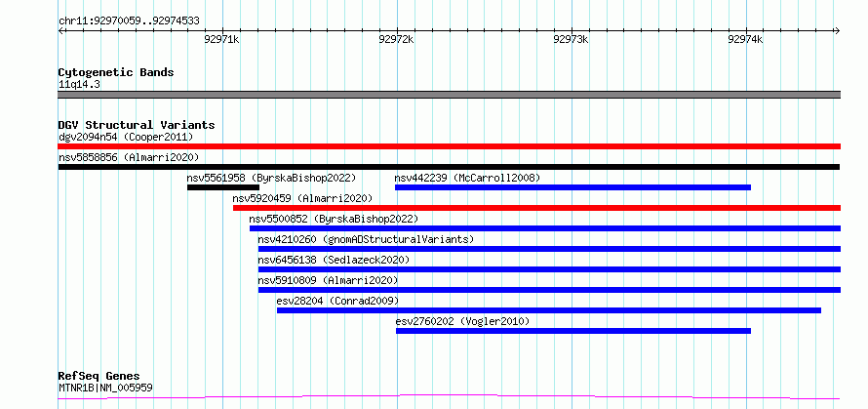Click the 92972k ruler tick label

tap(396, 39)
